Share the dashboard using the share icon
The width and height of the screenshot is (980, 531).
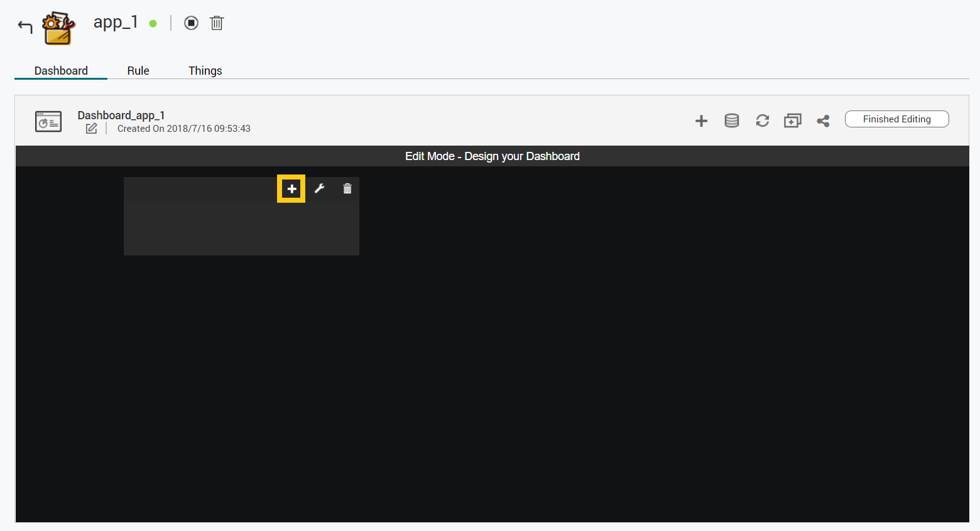823,121
